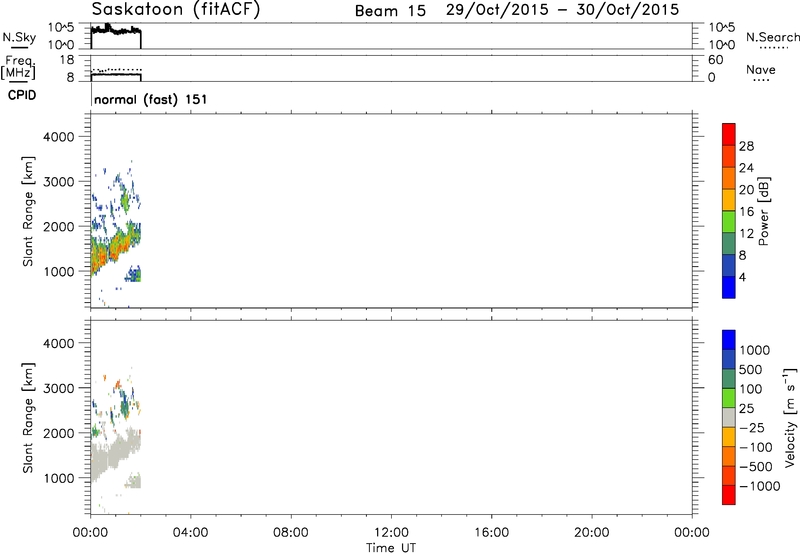Pick the gray swatch on the velocity colorbar
800x554 pixels.
729,417
